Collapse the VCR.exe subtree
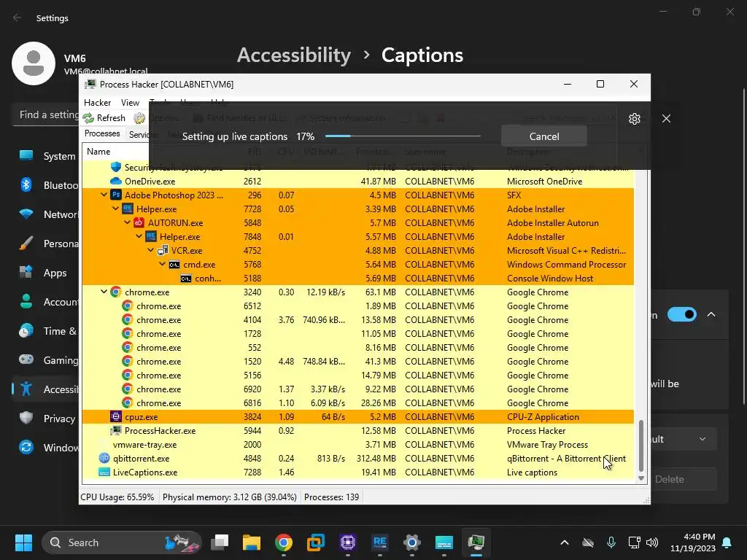This screenshot has height=560, width=747. 150,250
